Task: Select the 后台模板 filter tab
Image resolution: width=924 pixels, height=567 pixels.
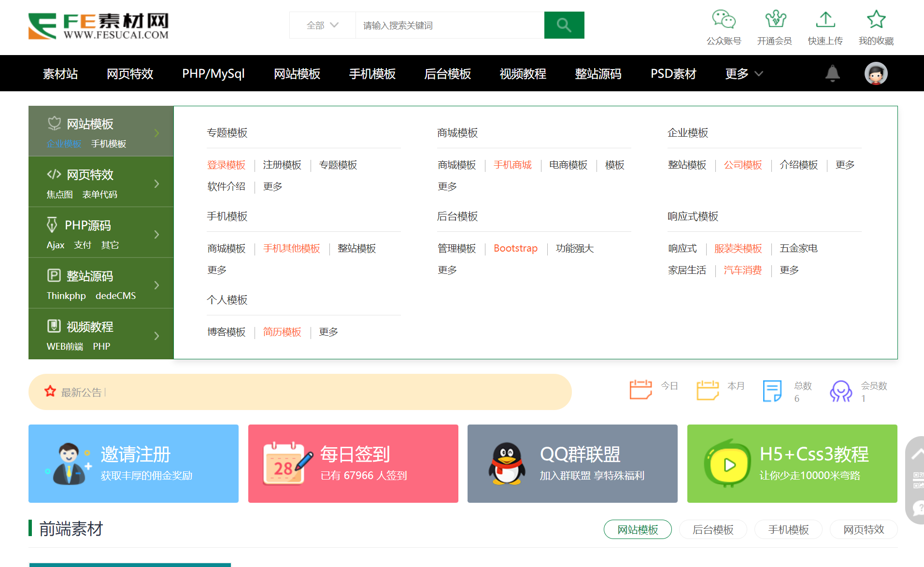Action: point(713,529)
